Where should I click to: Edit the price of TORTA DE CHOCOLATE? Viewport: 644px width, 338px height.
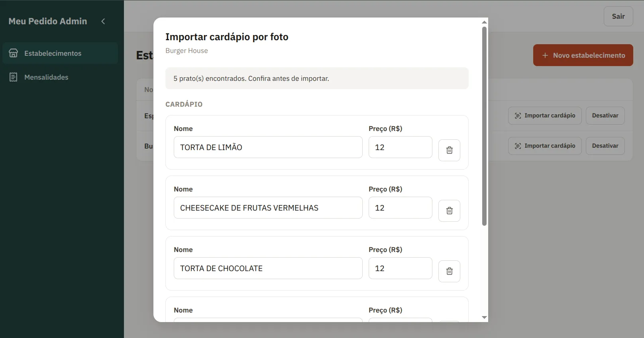pos(400,268)
